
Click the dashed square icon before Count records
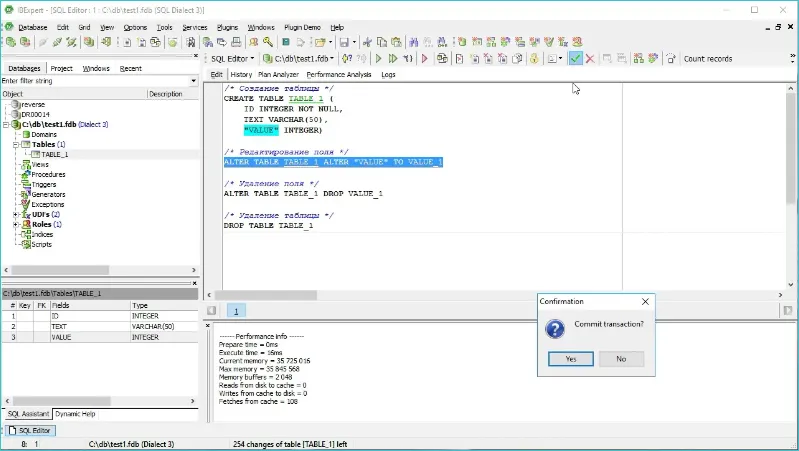click(x=671, y=59)
